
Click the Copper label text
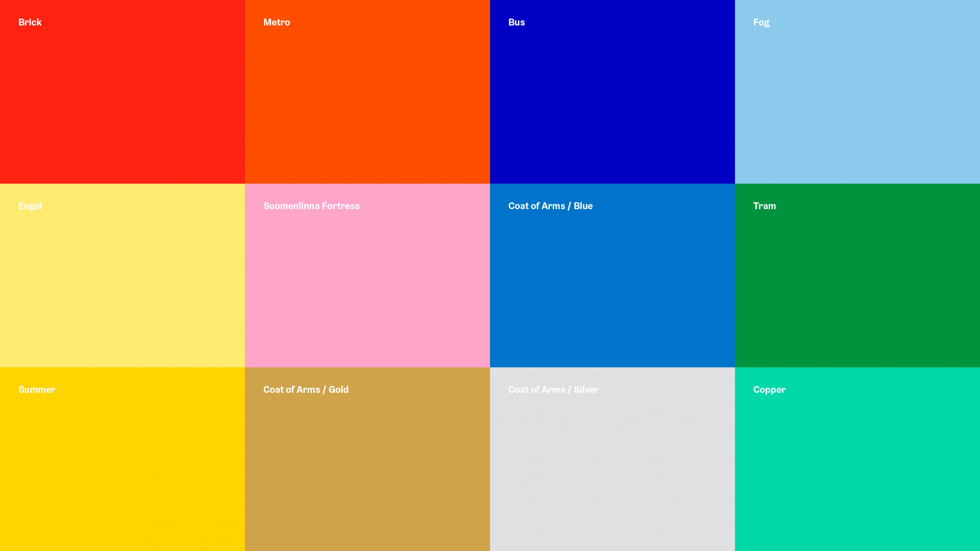[769, 389]
